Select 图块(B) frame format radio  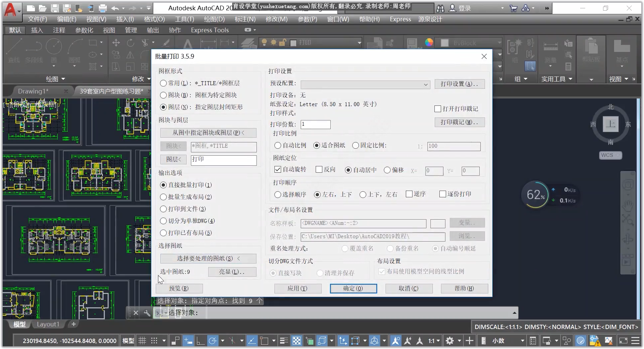[163, 95]
